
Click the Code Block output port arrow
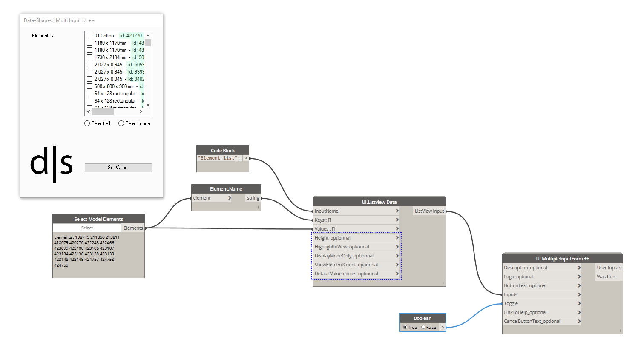(x=246, y=158)
